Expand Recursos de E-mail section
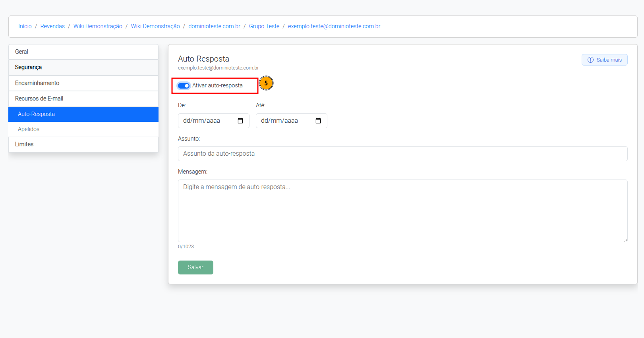 point(83,99)
